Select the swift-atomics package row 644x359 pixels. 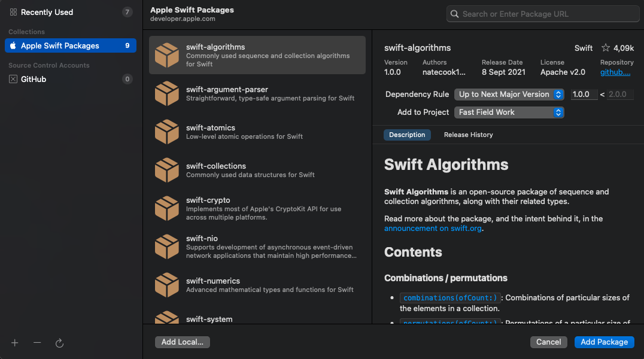(x=257, y=132)
